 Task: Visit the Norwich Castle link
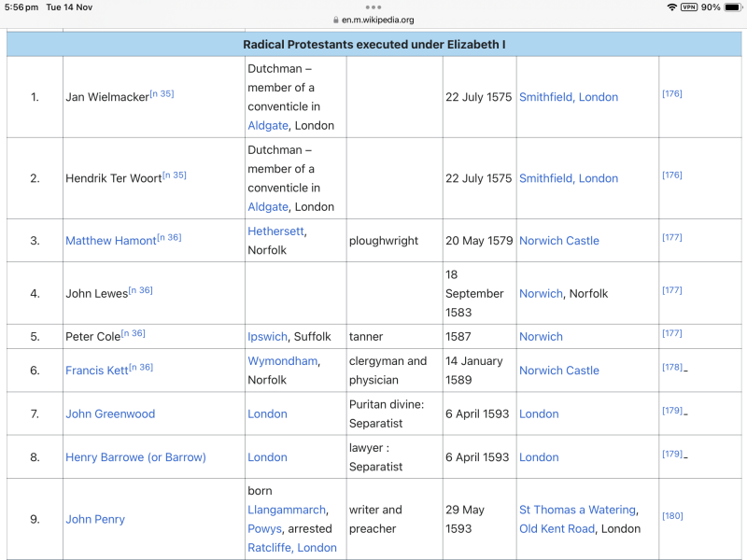pos(559,240)
